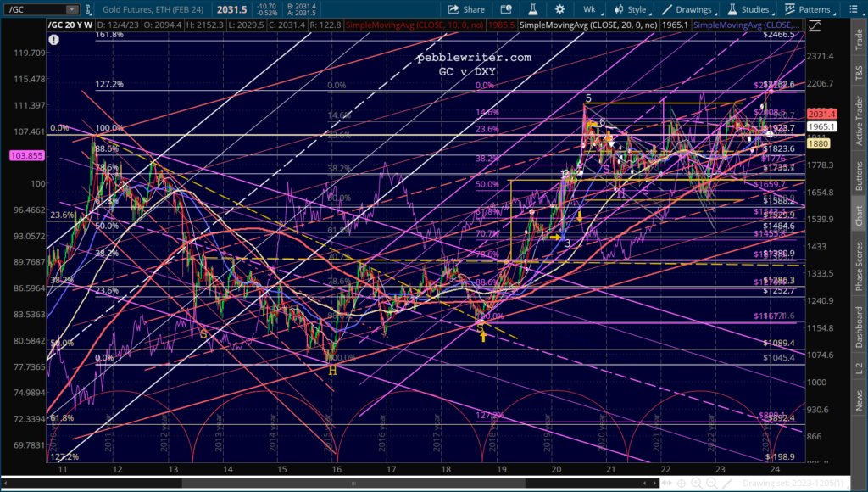Click the pink 103.855 left axis label
The width and height of the screenshot is (868, 492).
coord(26,156)
